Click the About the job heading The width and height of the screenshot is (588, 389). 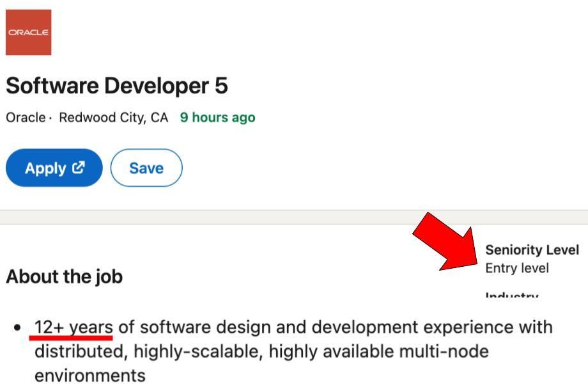(x=65, y=276)
